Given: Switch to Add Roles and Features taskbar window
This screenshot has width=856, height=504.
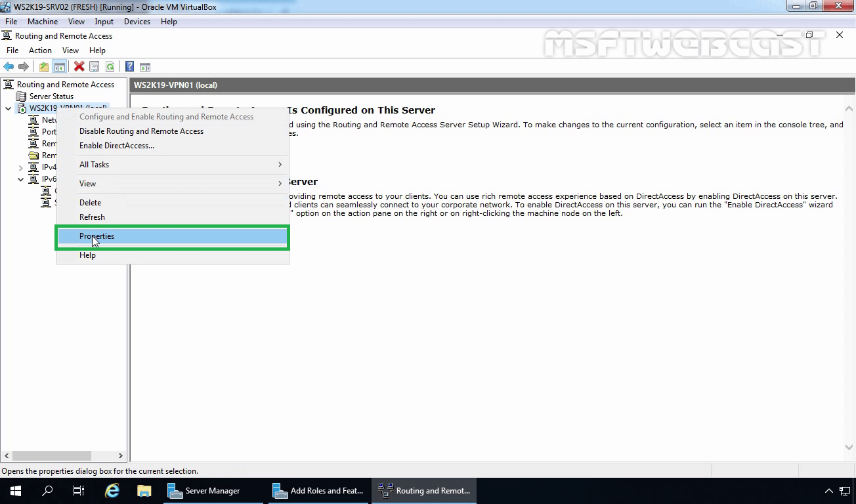Looking at the screenshot, I should [x=319, y=491].
